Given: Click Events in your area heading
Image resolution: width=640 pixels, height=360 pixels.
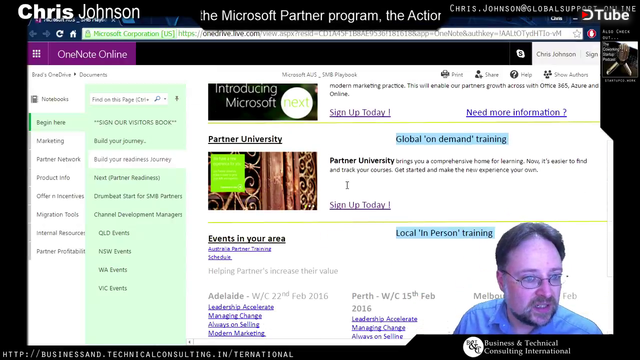Looking at the screenshot, I should coord(247,239).
